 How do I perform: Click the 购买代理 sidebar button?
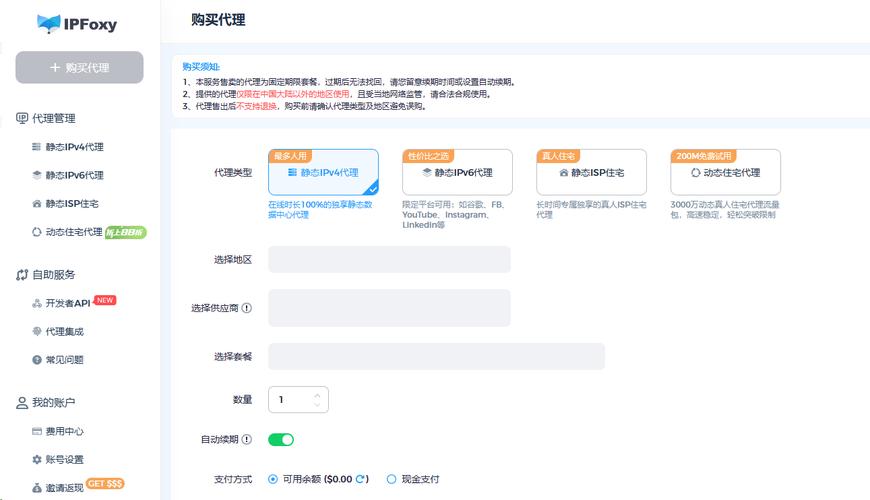pyautogui.click(x=79, y=68)
